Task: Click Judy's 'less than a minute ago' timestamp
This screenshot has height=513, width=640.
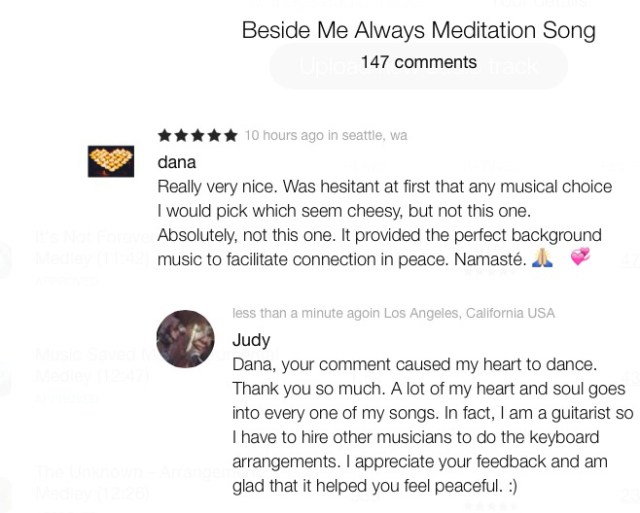Action: [298, 314]
